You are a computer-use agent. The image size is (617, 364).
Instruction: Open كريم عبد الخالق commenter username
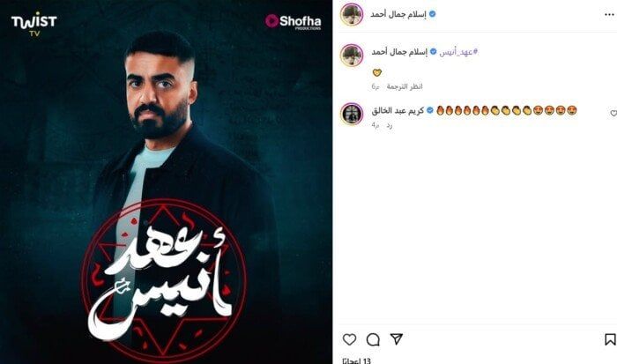398,110
